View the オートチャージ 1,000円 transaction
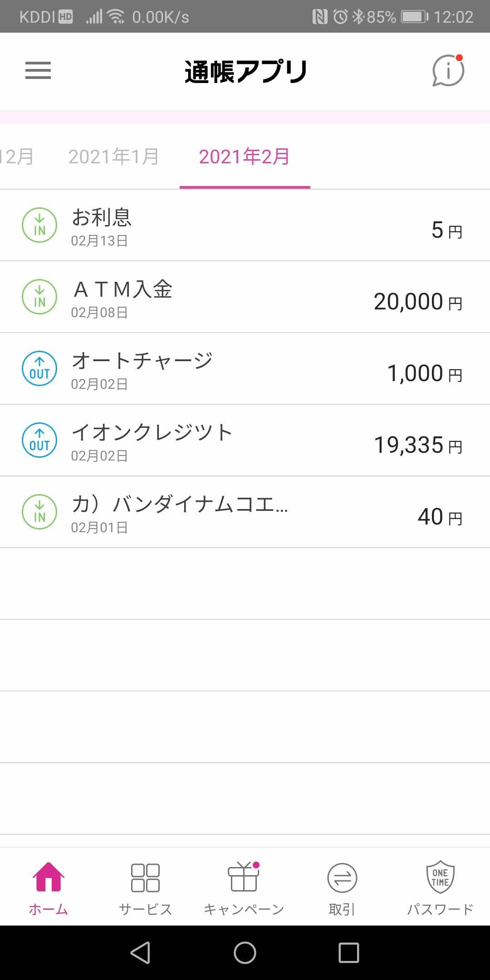The width and height of the screenshot is (490, 980). point(245,369)
